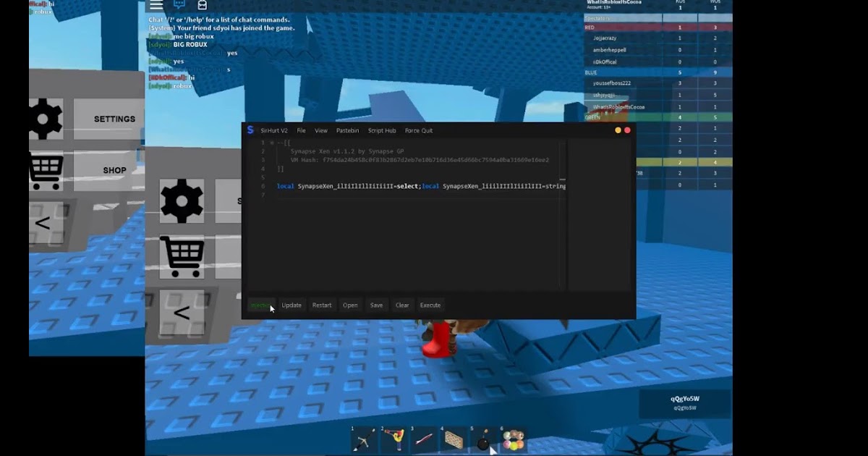Click the shopping cart in the center game menu

point(182,256)
